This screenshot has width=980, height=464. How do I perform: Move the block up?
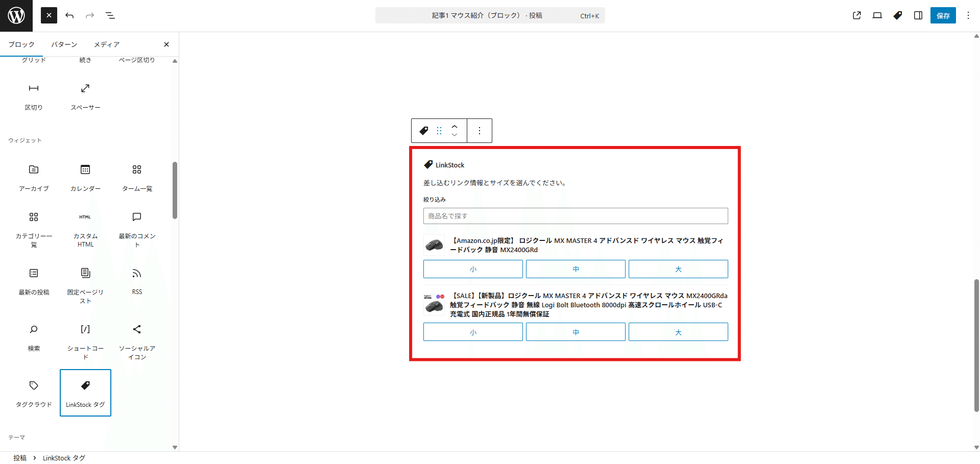coord(455,126)
